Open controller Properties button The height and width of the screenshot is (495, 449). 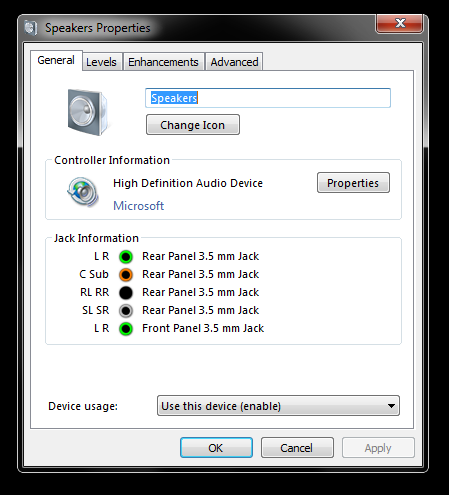click(x=353, y=183)
